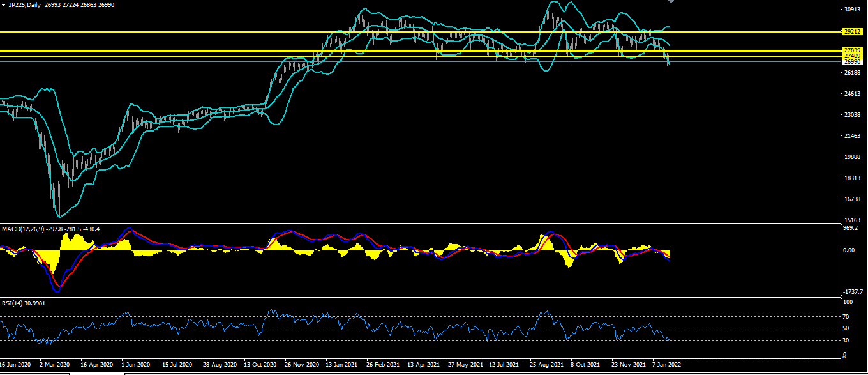Click the RSI 30 level scale label
This screenshot has width=868, height=375.
click(x=846, y=339)
